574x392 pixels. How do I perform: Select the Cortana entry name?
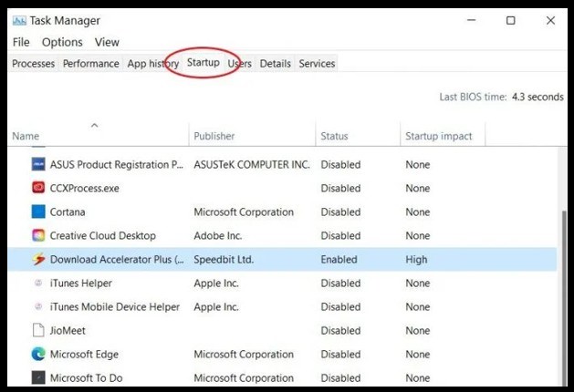click(68, 211)
